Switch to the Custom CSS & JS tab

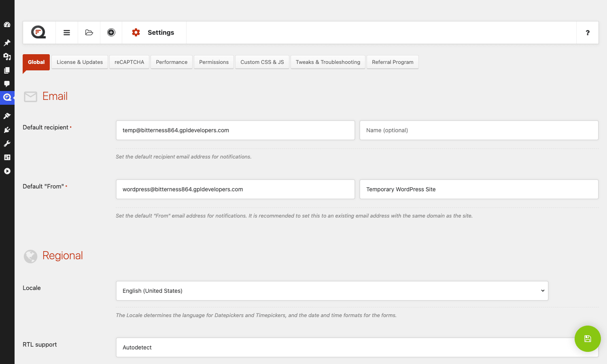[262, 62]
